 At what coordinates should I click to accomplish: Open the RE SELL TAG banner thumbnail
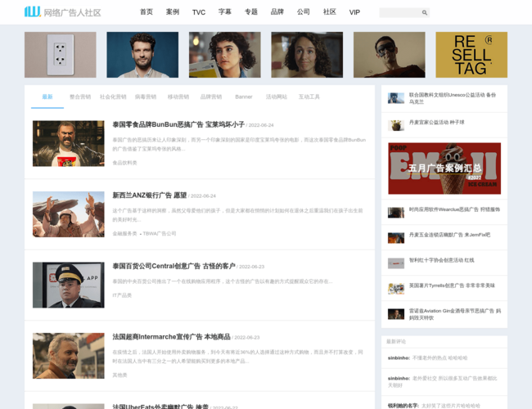click(x=471, y=55)
